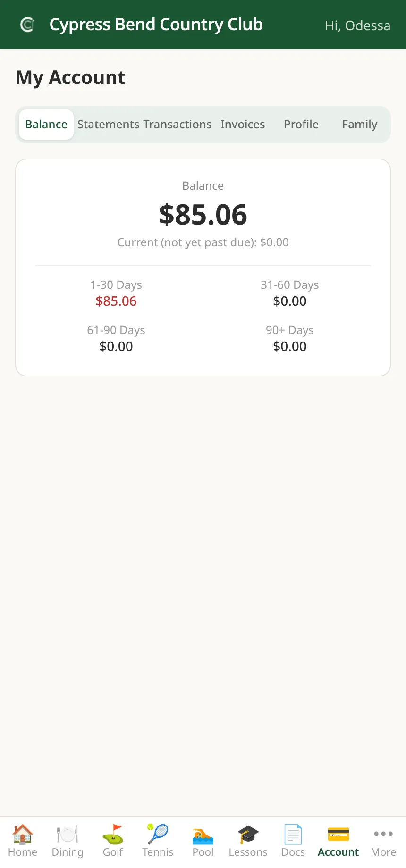Image resolution: width=406 pixels, height=868 pixels.
Task: Go to Dining plate icon
Action: pos(68,835)
